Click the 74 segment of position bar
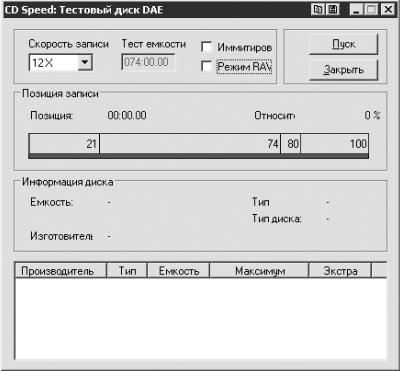400x371 pixels. click(x=190, y=144)
